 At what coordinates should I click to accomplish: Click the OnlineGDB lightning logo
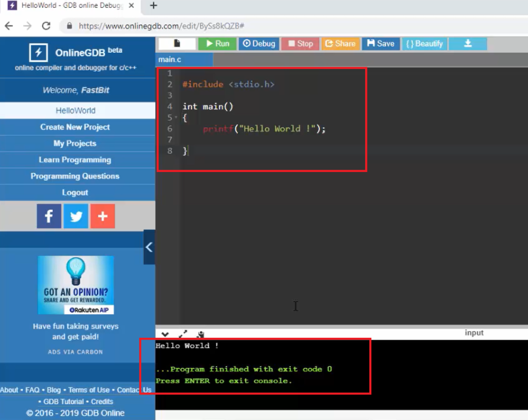pyautogui.click(x=38, y=53)
